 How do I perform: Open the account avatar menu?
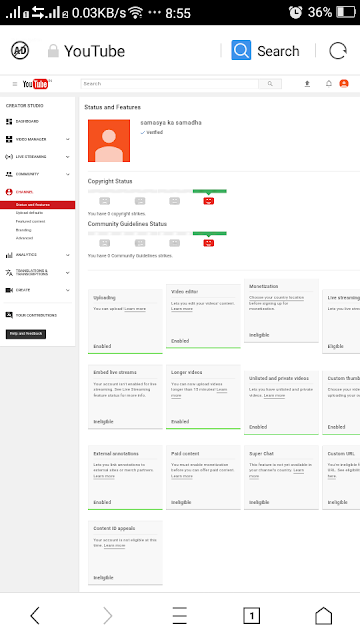coord(344,84)
